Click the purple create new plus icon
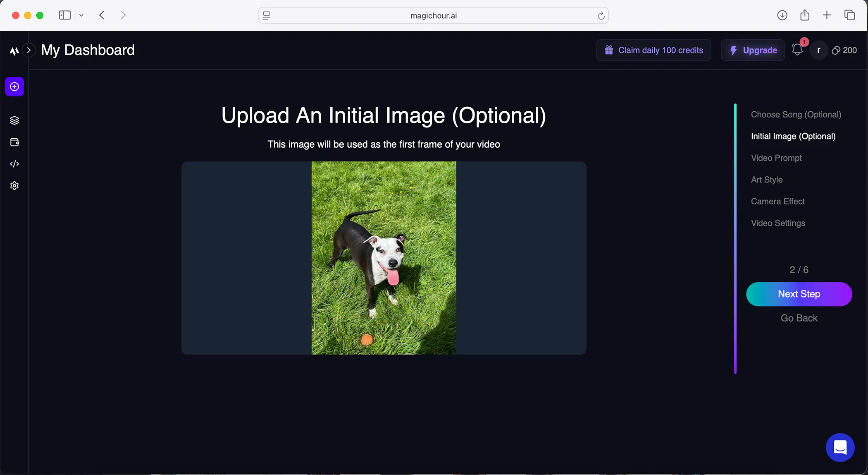Viewport: 868px width, 475px height. click(x=14, y=86)
